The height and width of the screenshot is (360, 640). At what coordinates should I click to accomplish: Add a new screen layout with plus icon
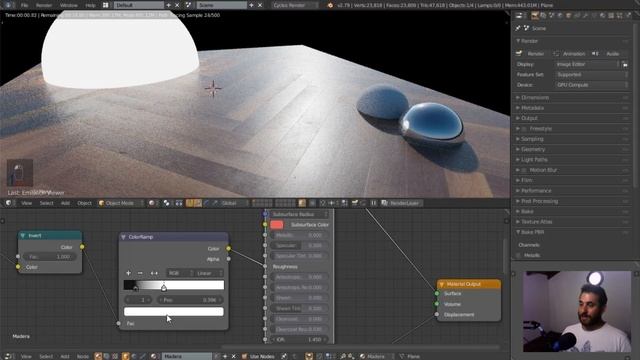169,5
